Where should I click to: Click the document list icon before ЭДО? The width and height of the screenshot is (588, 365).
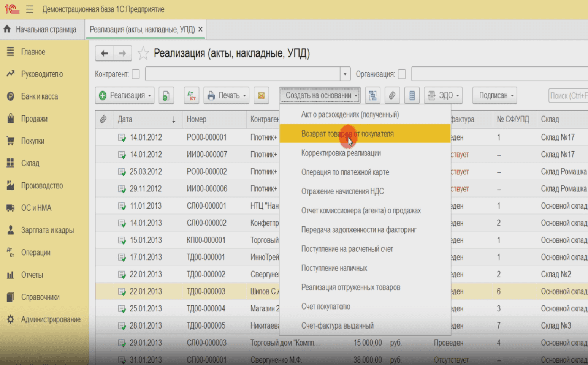point(412,96)
